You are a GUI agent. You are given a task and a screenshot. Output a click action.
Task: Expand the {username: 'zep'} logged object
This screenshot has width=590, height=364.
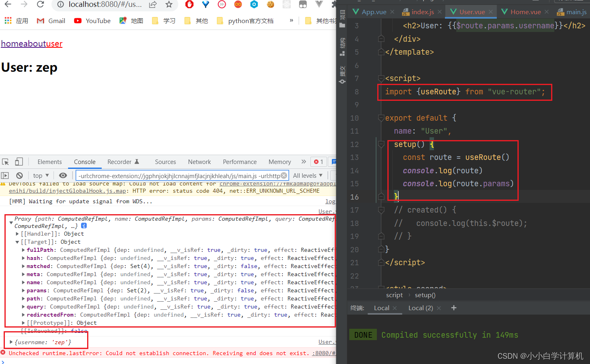tap(11, 342)
